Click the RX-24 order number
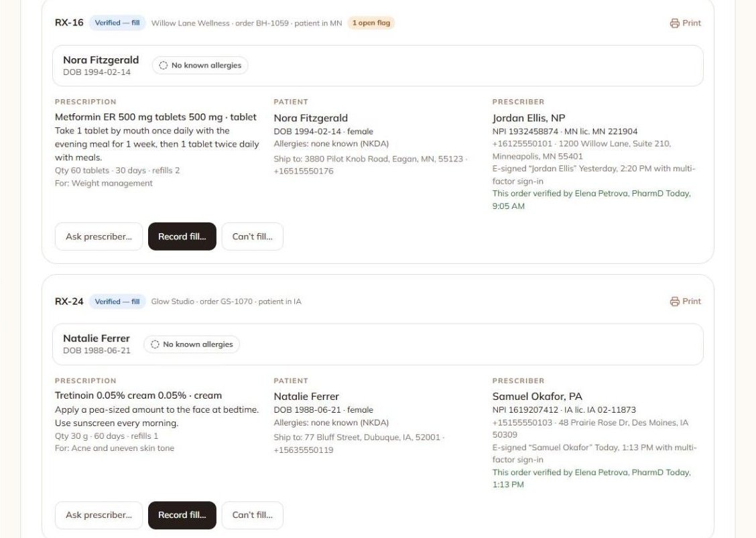This screenshot has height=538, width=756. click(69, 301)
